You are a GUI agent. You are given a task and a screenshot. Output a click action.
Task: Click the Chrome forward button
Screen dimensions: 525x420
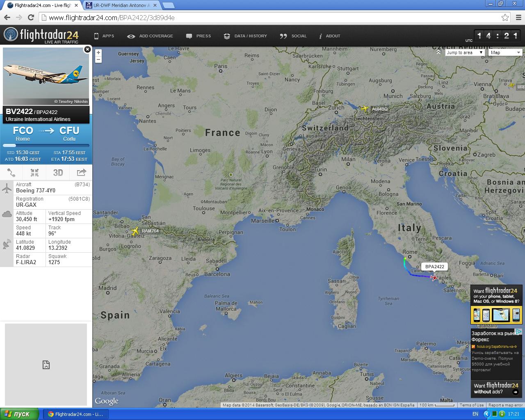(x=19, y=17)
